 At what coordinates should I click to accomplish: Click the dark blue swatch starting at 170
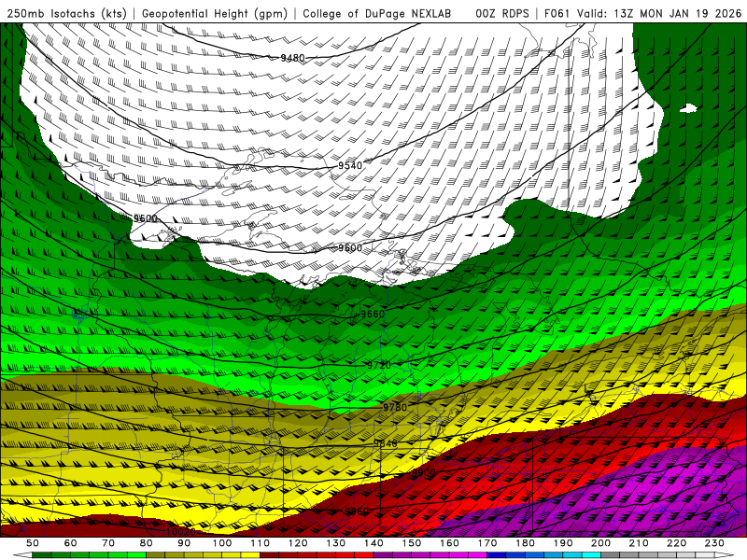(x=497, y=555)
